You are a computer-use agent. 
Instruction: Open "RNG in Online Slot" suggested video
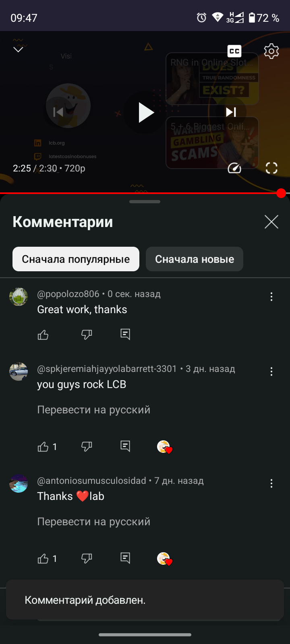(x=212, y=79)
